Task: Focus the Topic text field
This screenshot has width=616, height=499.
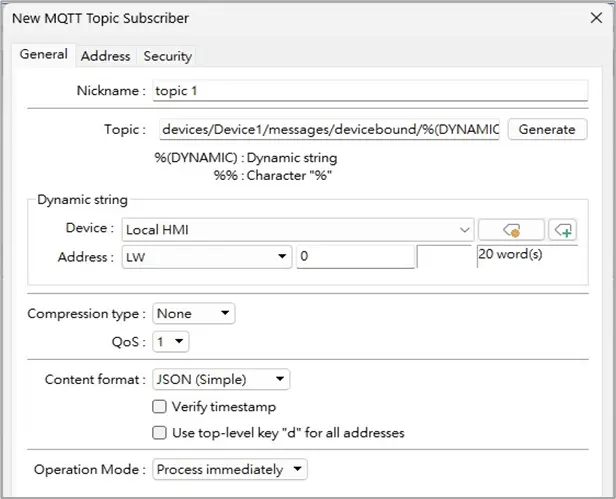Action: pos(330,129)
